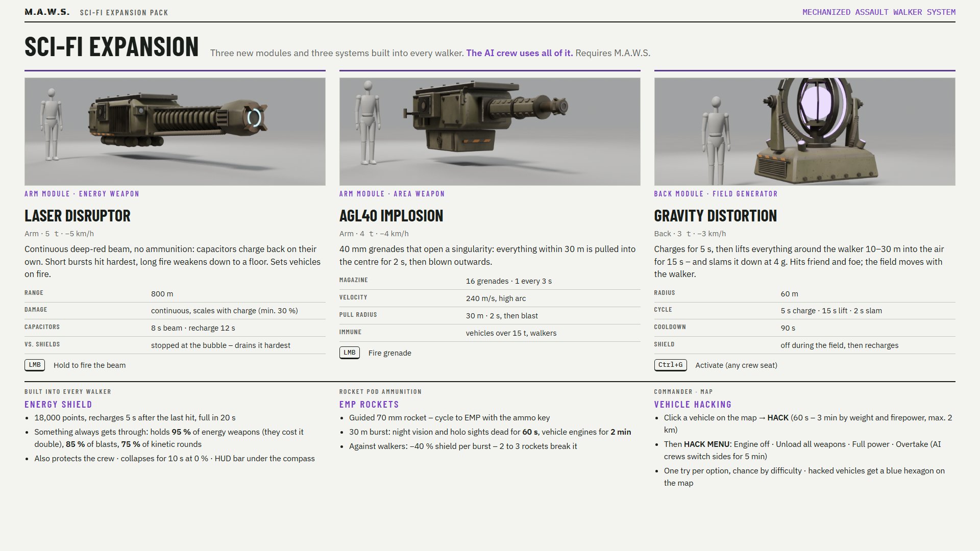Click AGL40 description '40 mm grenades that open a singularity'
Image resolution: width=980 pixels, height=551 pixels.
[x=487, y=256]
